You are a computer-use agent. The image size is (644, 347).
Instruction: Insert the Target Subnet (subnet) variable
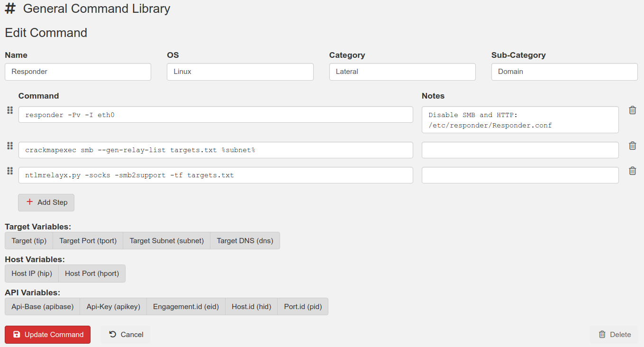point(167,241)
